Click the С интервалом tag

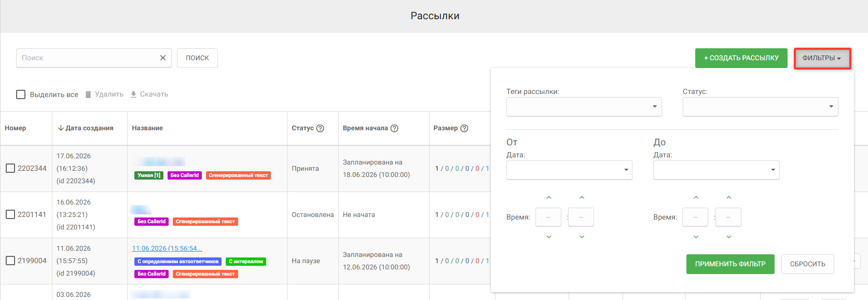[x=246, y=262]
